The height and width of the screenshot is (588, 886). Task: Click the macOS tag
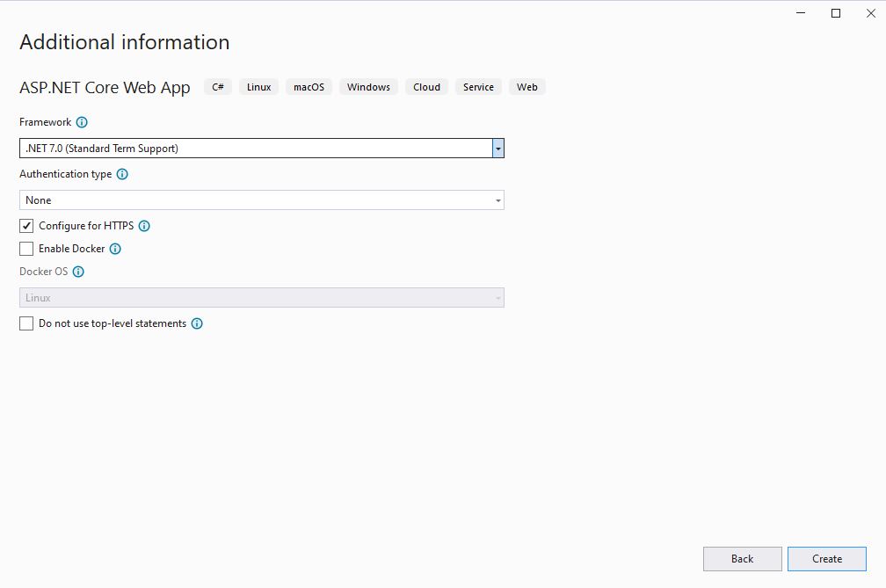309,87
